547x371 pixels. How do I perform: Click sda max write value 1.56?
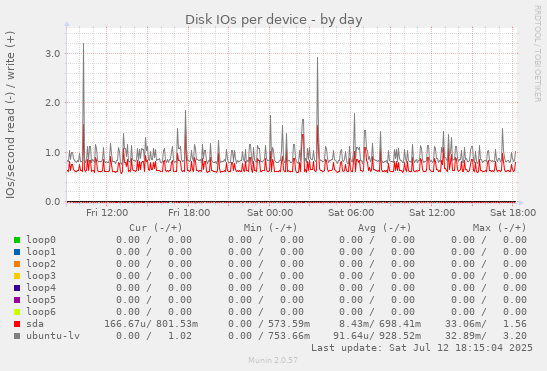point(515,324)
